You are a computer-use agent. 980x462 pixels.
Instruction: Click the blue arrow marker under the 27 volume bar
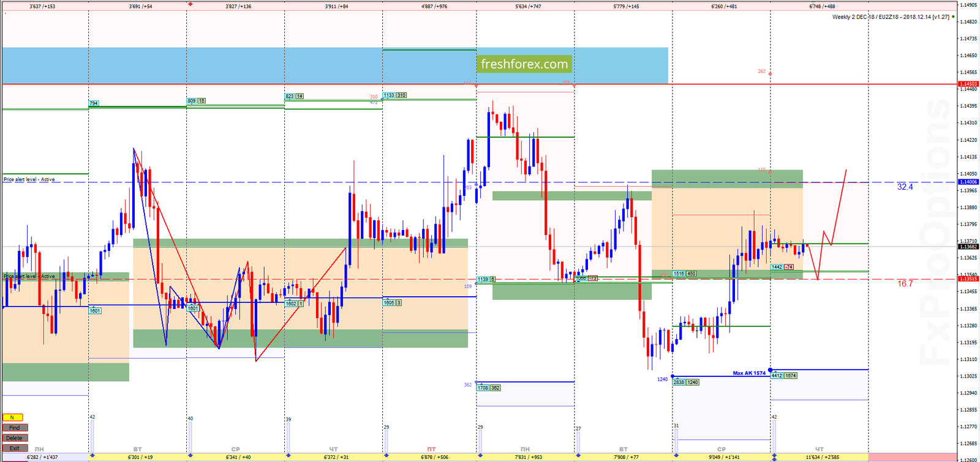tap(578, 455)
